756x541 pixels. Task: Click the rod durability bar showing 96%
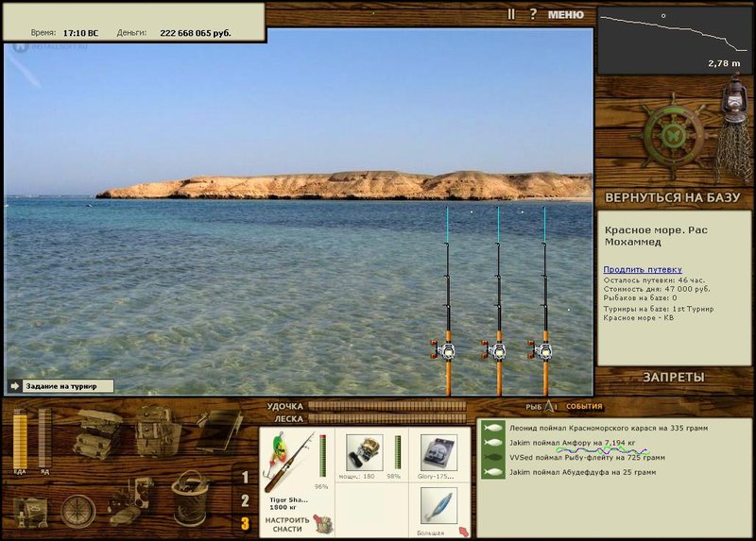322,457
